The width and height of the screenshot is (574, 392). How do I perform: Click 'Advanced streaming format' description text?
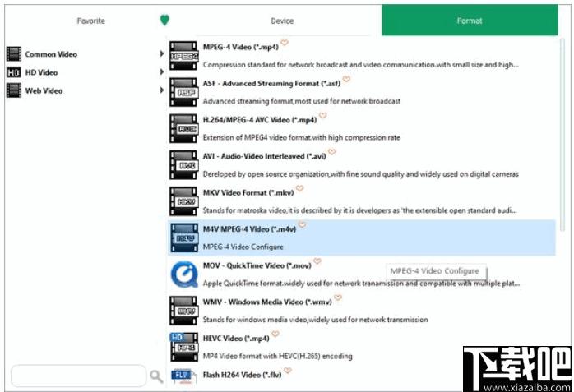[x=302, y=101]
